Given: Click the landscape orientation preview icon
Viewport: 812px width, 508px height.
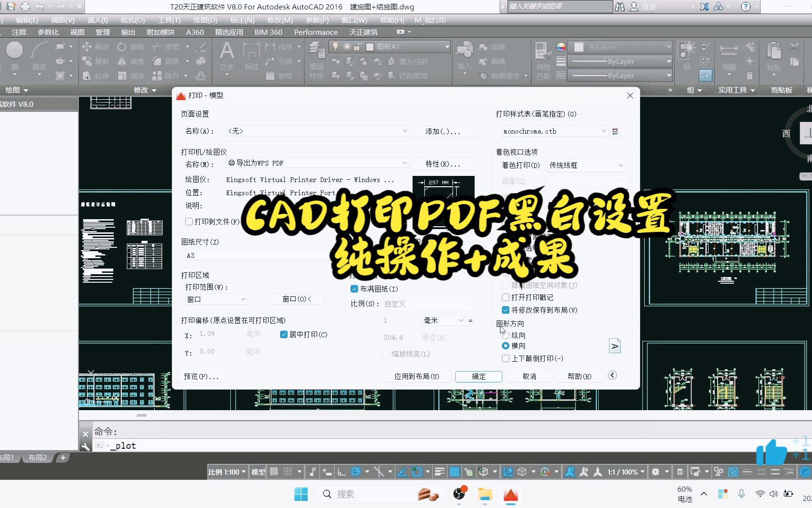Looking at the screenshot, I should [615, 346].
